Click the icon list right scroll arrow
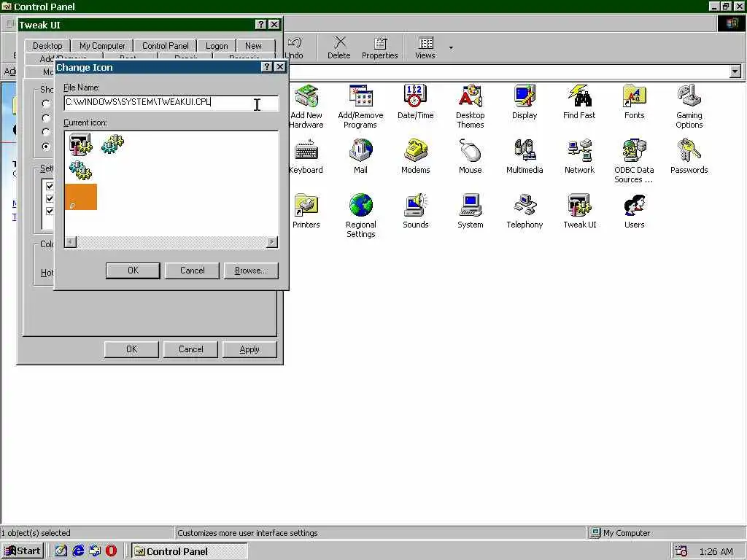The width and height of the screenshot is (747, 560). click(271, 242)
